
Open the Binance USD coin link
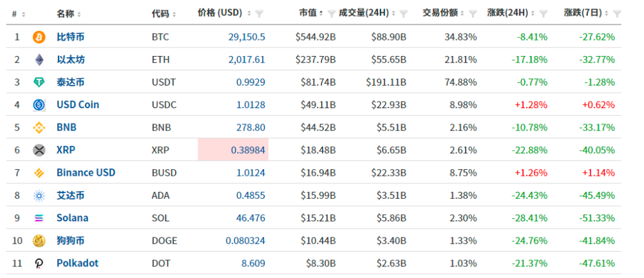coord(86,172)
